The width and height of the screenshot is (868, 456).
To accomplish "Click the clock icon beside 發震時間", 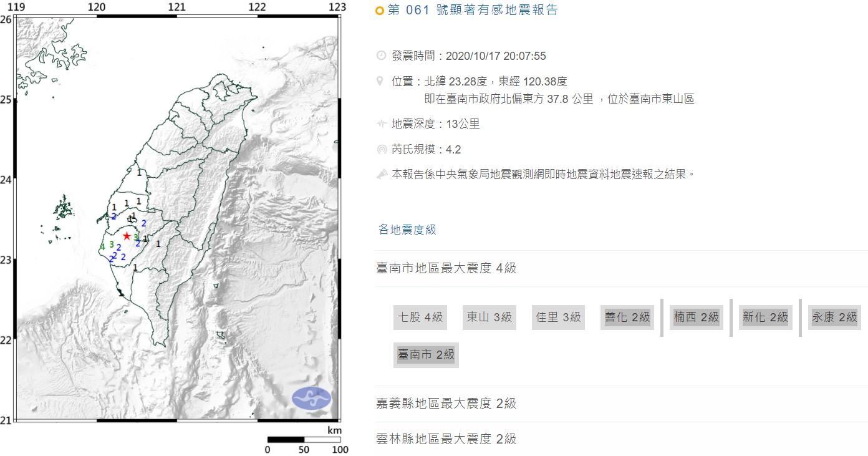I will click(381, 56).
